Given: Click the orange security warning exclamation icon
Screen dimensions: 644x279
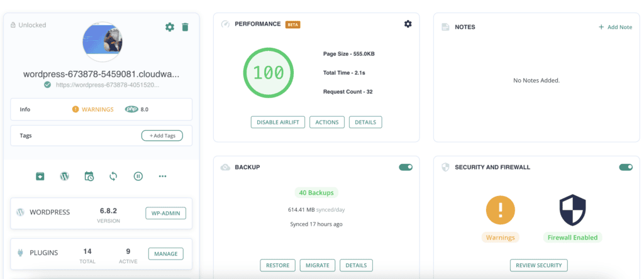Looking at the screenshot, I should 500,210.
